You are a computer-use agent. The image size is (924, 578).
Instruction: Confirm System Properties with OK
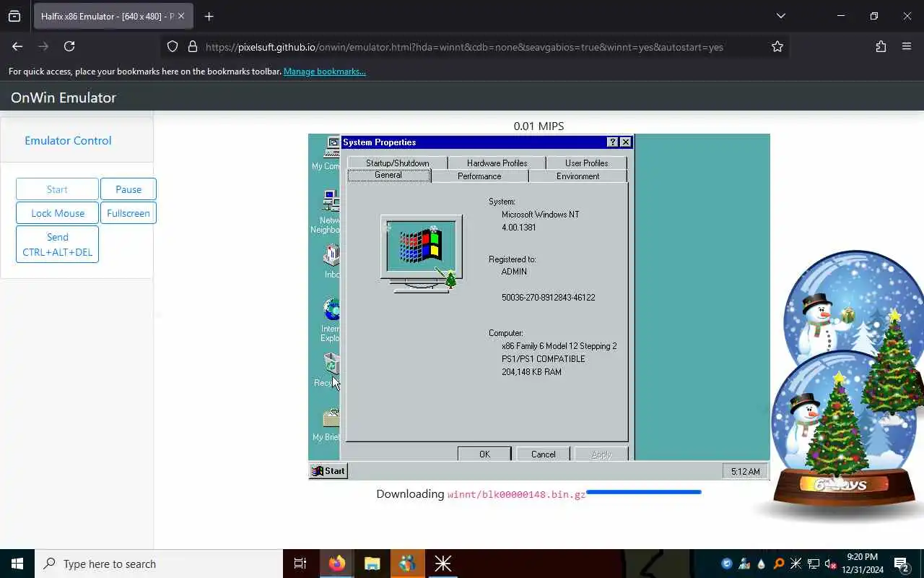tap(484, 454)
